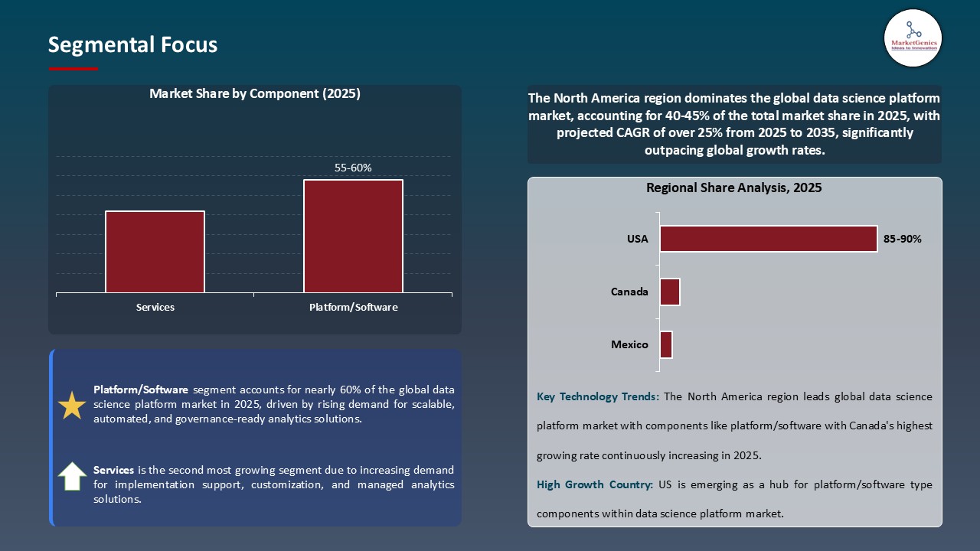Click the Market Share by Component chart title
Screen dimensions: 980x551
(x=255, y=93)
